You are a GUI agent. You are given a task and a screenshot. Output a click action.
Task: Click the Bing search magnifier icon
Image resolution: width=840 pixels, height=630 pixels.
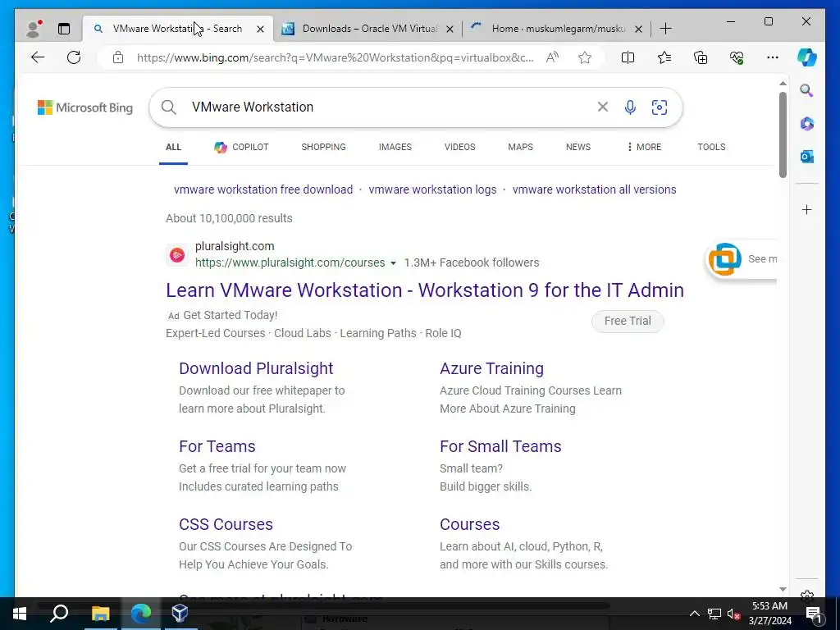[169, 107]
